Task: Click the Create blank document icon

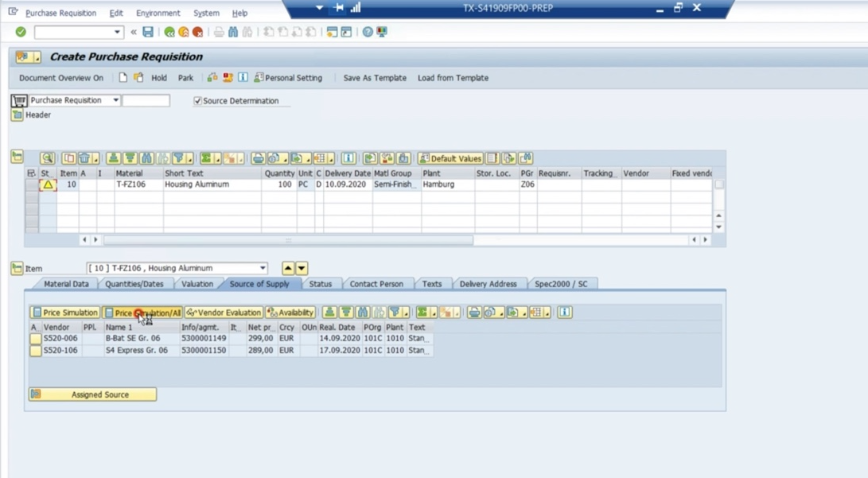Action: (x=123, y=77)
